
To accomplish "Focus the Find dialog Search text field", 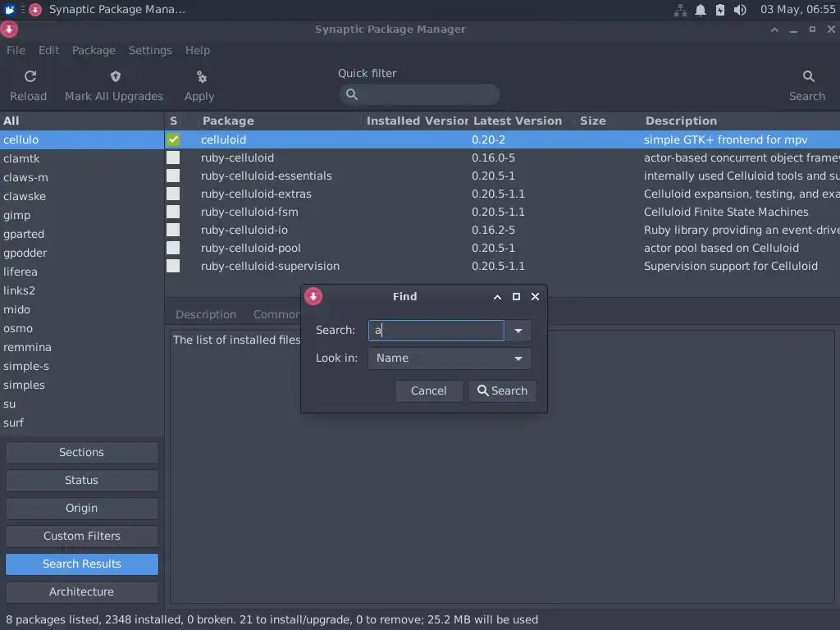I will point(436,331).
